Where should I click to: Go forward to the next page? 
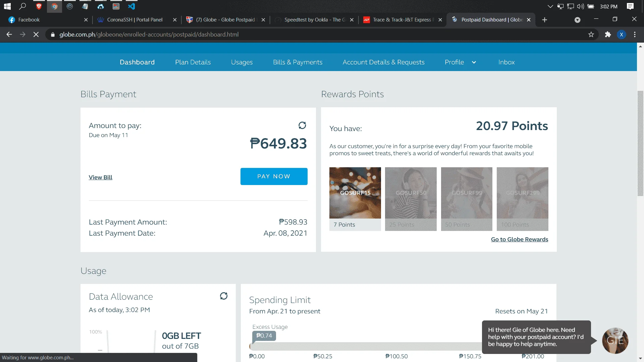click(22, 35)
